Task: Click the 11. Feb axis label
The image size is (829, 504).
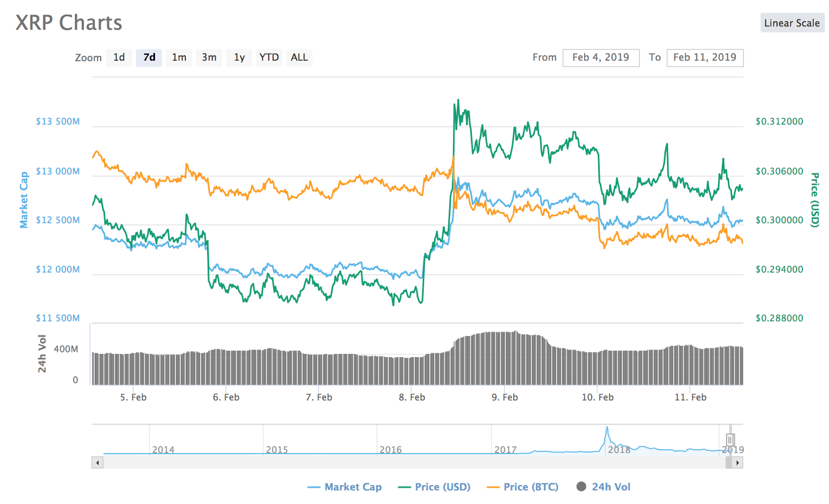Action: [690, 397]
